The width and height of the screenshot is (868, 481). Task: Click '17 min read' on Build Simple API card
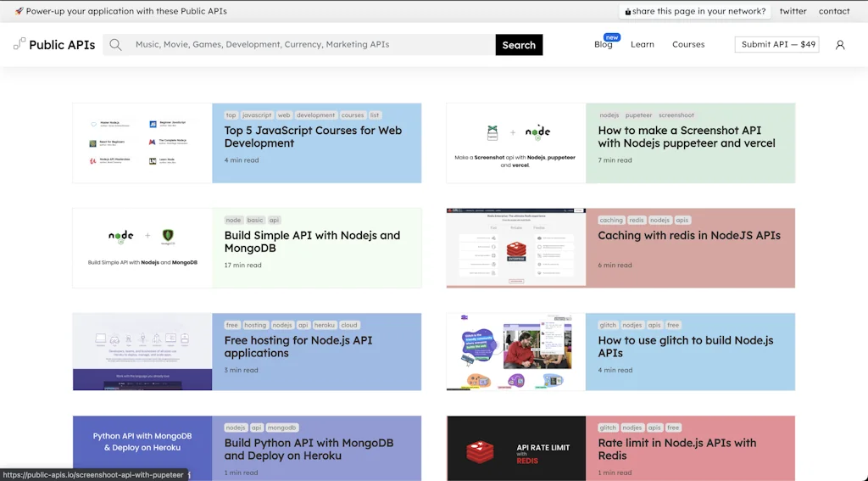point(243,265)
